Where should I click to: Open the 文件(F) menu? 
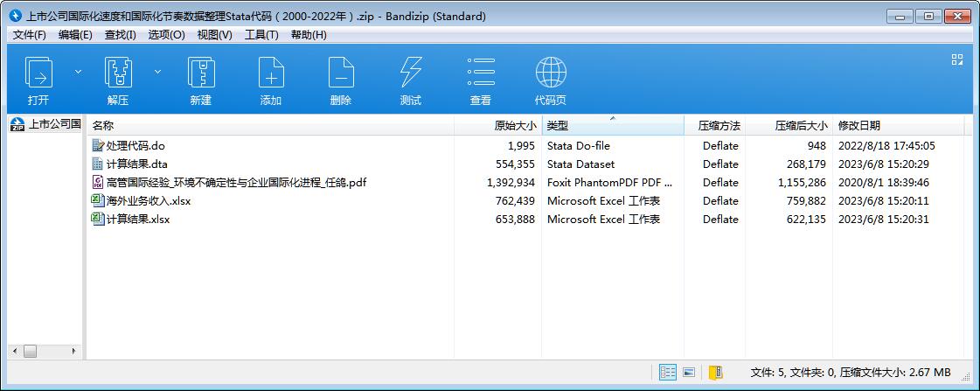[30, 35]
